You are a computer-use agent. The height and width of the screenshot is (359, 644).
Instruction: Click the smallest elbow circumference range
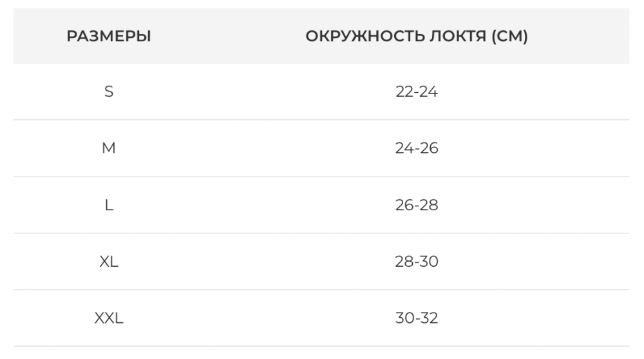[417, 92]
